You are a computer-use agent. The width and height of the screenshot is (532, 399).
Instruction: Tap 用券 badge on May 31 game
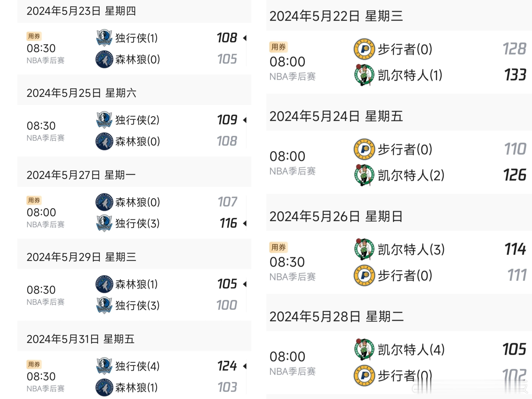coord(34,364)
